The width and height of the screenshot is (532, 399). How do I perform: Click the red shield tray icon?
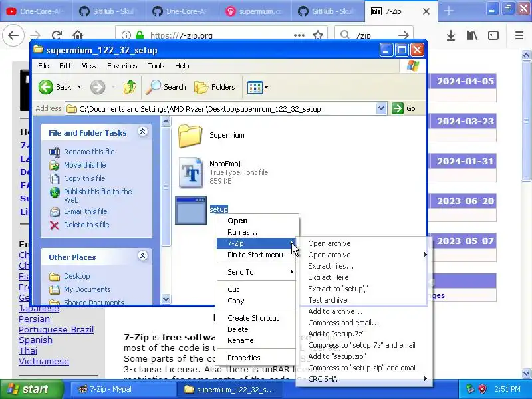point(482,389)
